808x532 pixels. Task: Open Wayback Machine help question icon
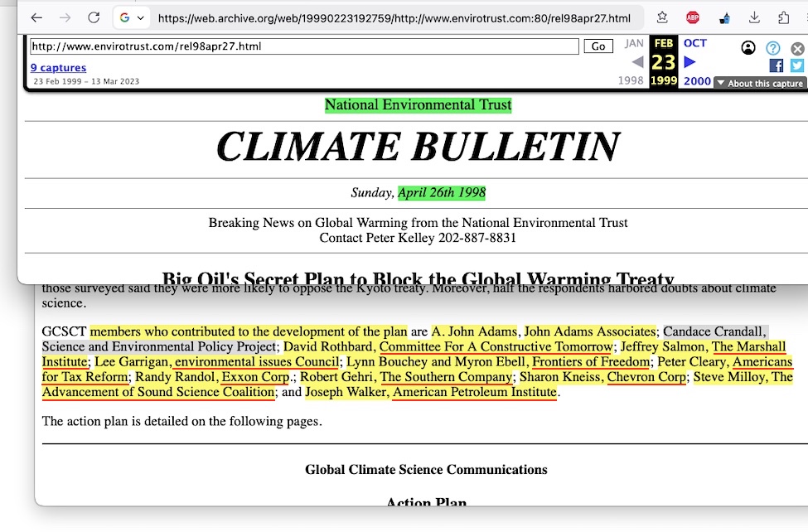pos(772,48)
